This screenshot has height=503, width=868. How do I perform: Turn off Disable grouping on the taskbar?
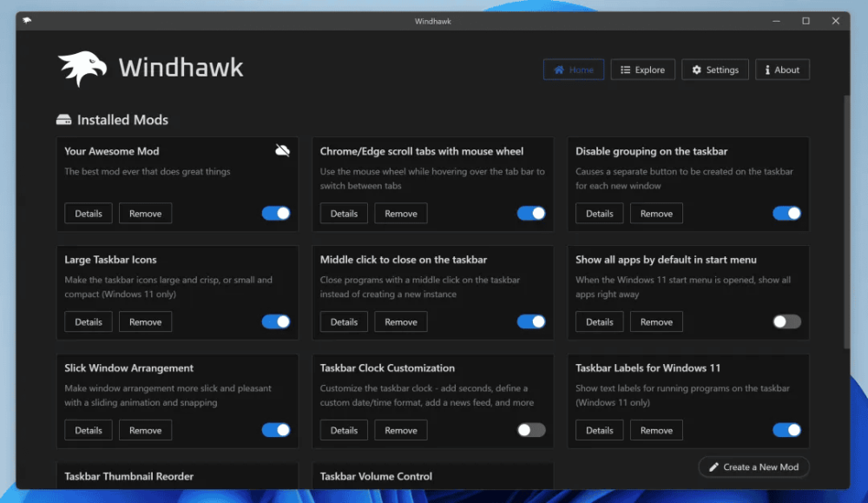[786, 214]
